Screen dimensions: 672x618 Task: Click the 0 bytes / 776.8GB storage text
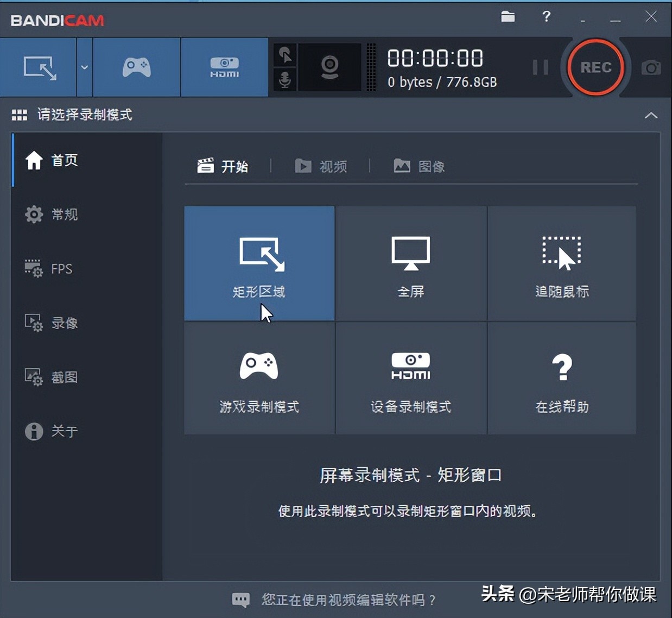(x=442, y=82)
